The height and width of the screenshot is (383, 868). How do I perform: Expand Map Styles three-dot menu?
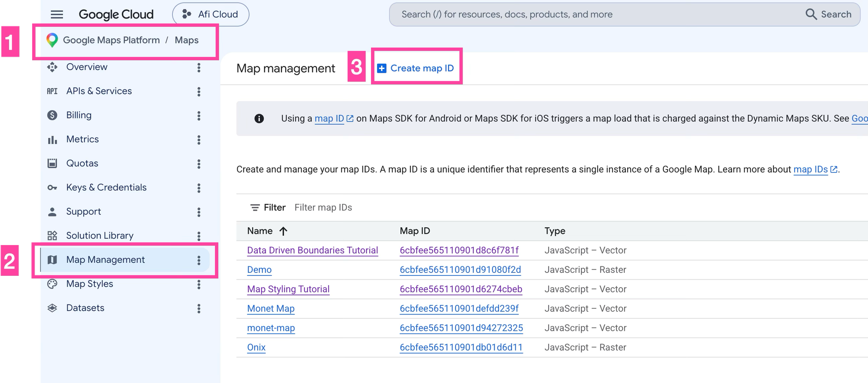tap(199, 284)
